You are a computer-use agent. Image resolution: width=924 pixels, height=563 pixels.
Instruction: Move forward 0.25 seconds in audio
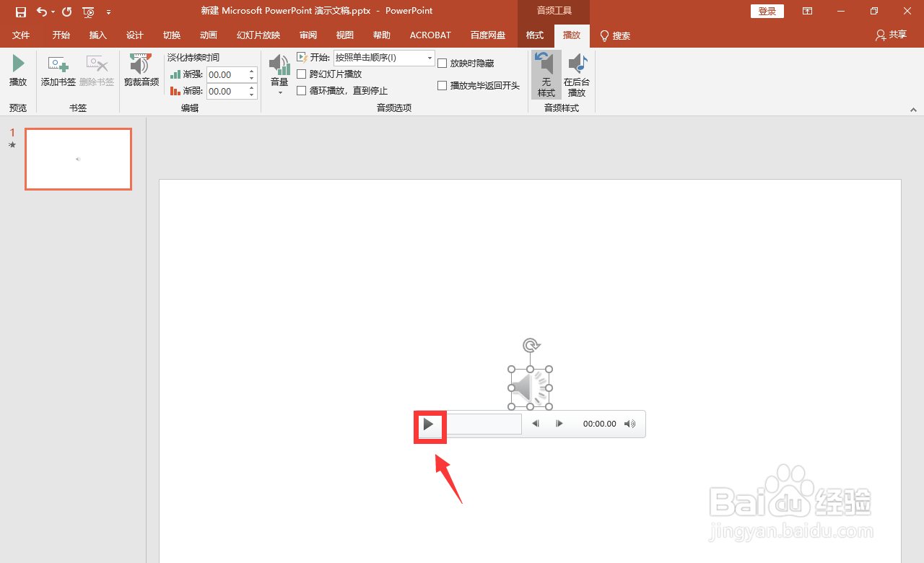click(x=559, y=424)
